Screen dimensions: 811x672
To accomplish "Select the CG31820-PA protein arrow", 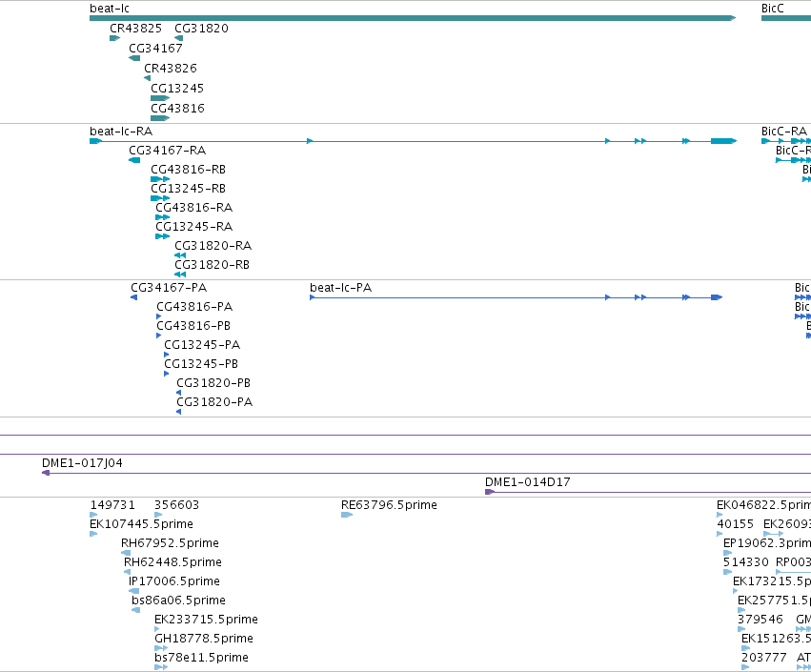I will (178, 412).
